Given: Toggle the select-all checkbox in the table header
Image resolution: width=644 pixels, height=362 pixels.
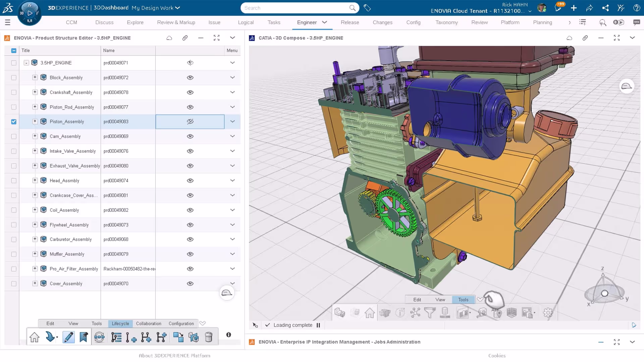Looking at the screenshot, I should [14, 51].
